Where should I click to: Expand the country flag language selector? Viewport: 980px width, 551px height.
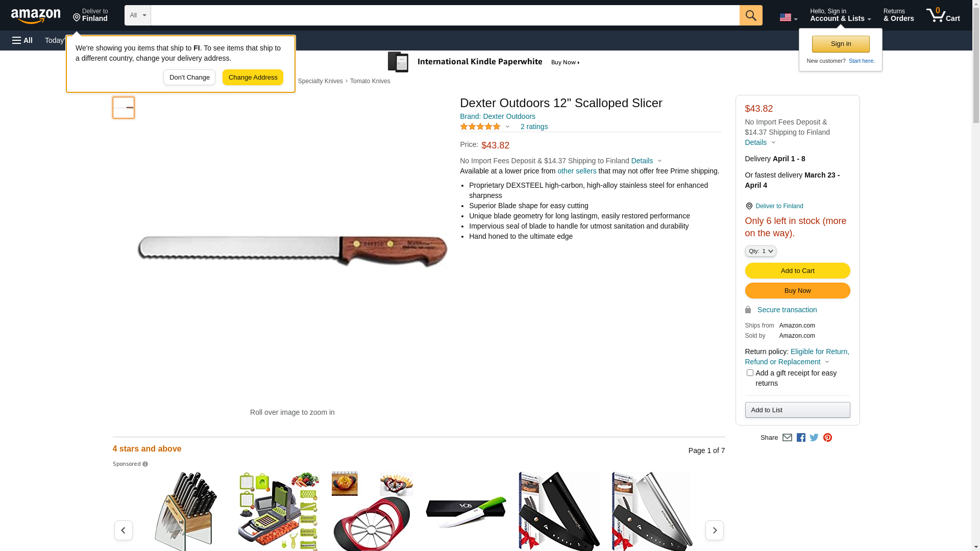pyautogui.click(x=788, y=17)
